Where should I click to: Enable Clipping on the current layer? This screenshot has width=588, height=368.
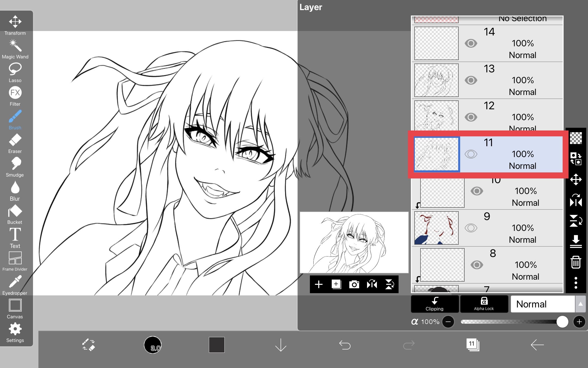pos(435,304)
